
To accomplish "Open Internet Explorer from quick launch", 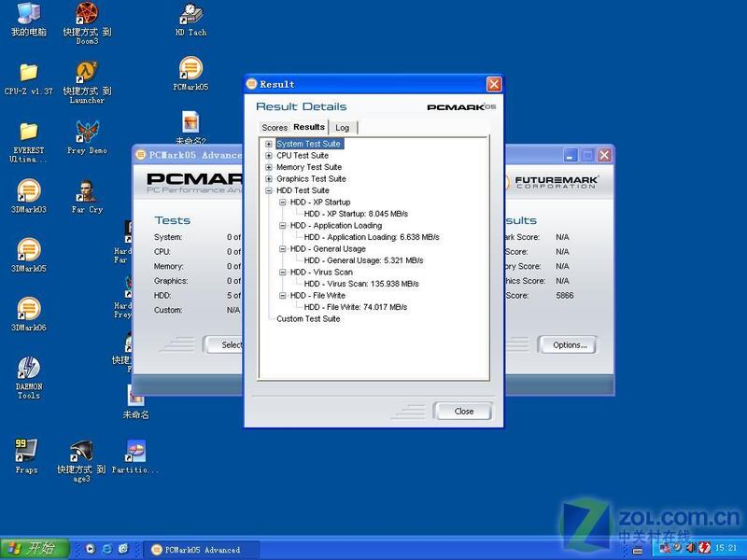I will click(107, 549).
